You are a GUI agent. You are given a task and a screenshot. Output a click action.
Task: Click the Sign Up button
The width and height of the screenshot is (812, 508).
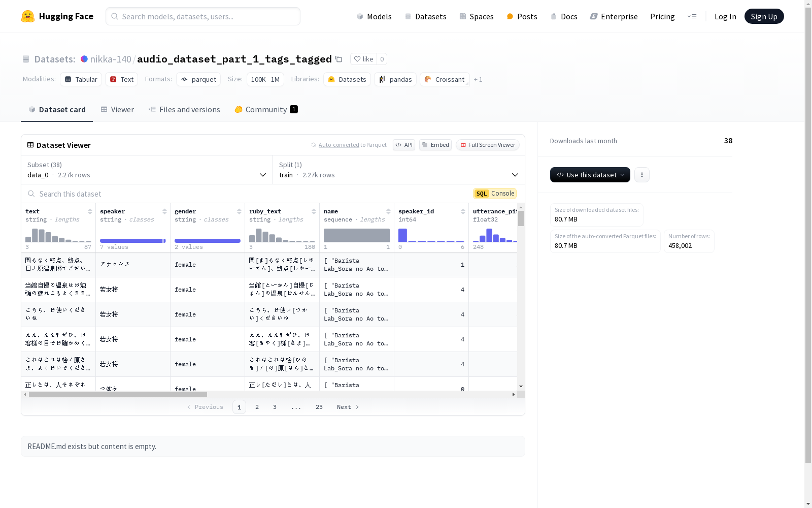764,16
